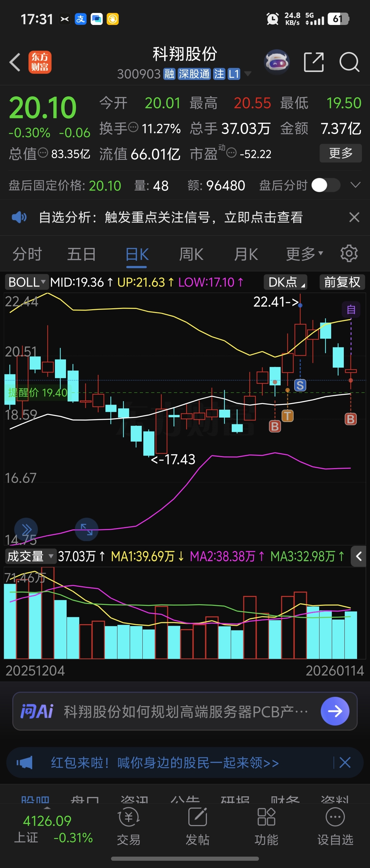Screen dimensions: 370x868
Task: Switch to 月K chart tab
Action: [246, 254]
